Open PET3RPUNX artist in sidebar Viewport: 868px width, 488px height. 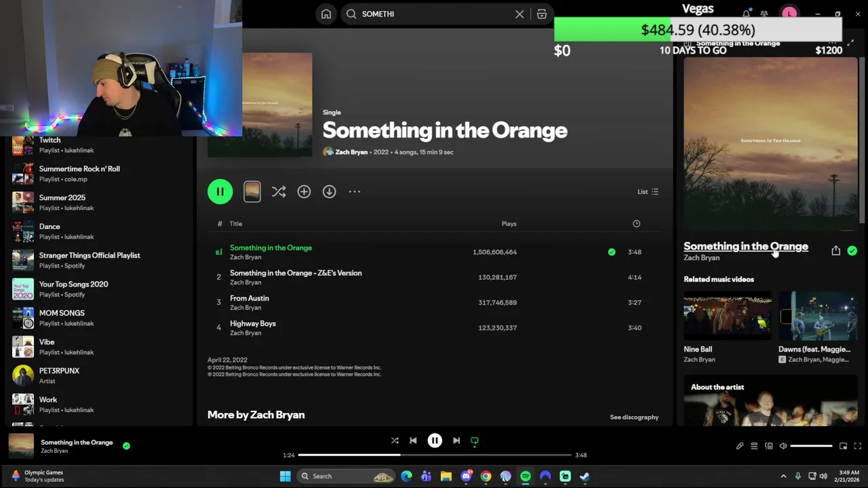(x=98, y=375)
